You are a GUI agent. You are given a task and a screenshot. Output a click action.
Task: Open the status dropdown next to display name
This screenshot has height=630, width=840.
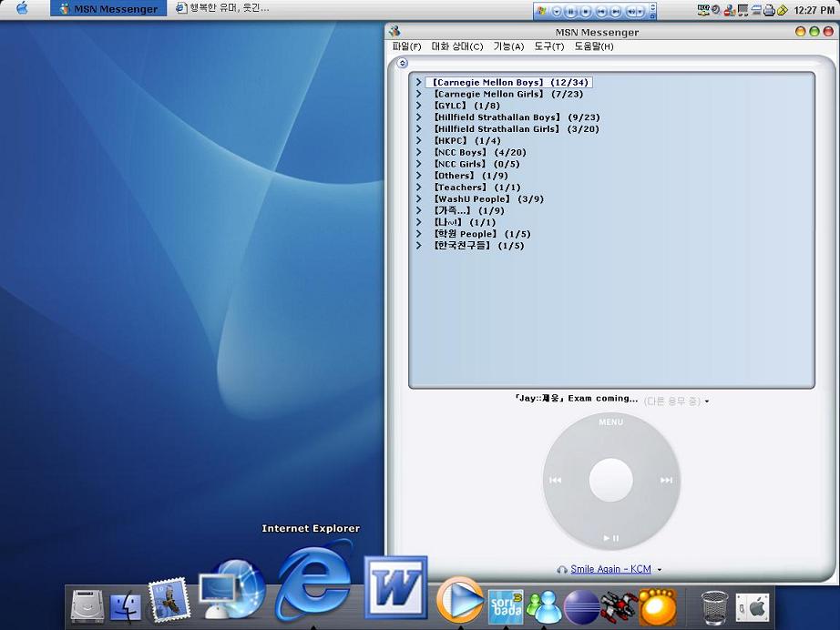click(x=707, y=401)
